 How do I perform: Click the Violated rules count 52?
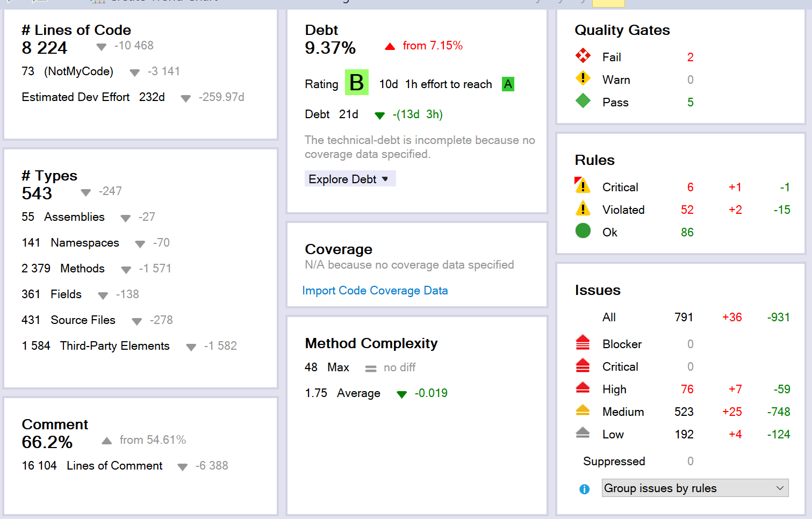coord(687,210)
